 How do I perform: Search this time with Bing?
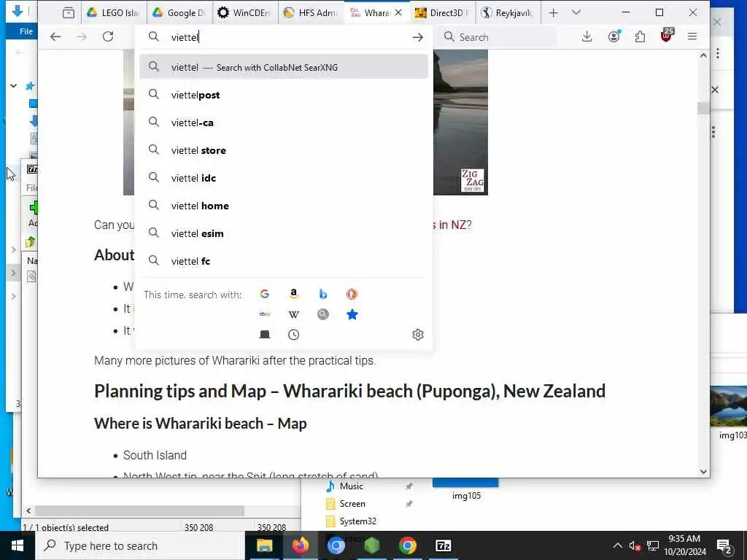323,295
